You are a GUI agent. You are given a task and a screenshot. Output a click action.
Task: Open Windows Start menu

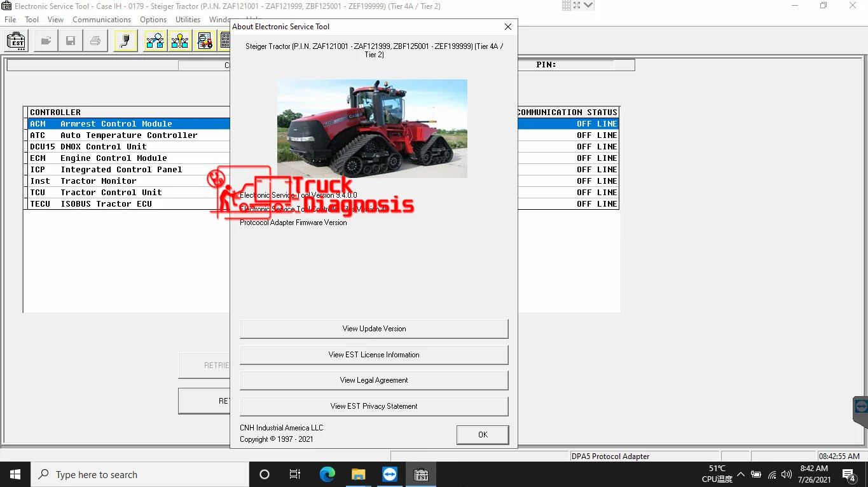(x=15, y=474)
